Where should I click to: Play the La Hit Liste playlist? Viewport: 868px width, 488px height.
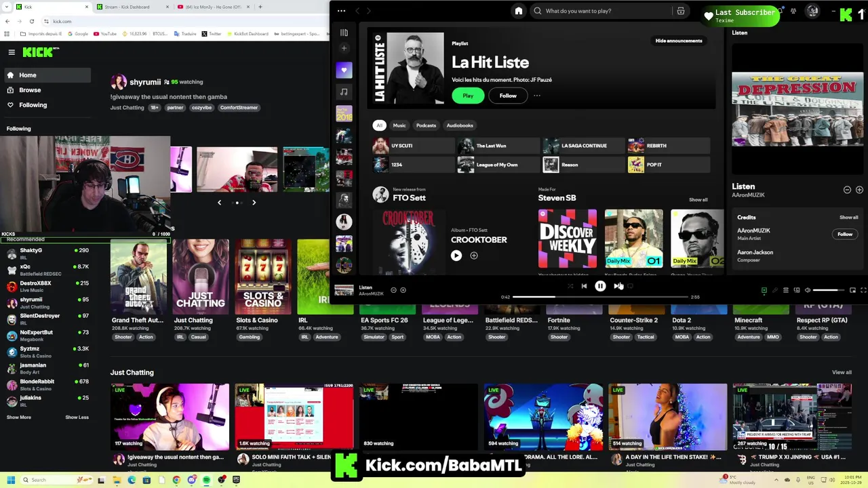(x=468, y=96)
